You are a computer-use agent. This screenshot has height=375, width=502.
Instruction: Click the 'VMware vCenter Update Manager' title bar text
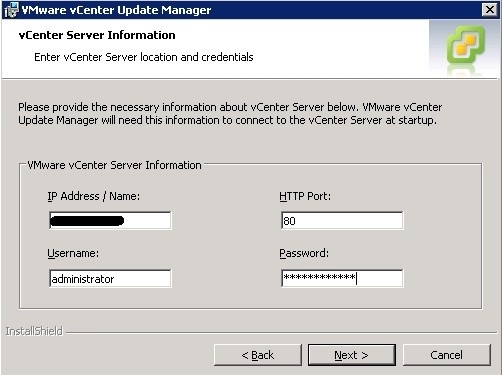point(116,10)
